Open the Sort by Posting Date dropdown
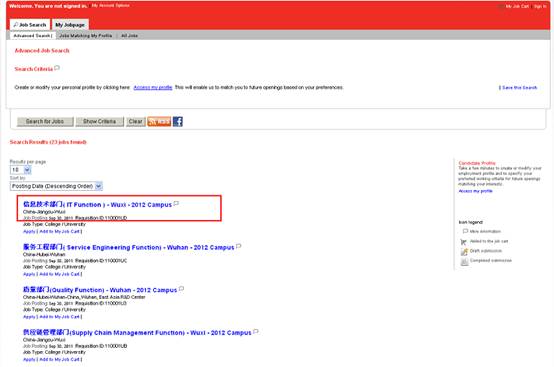The image size is (554, 367). tap(56, 186)
